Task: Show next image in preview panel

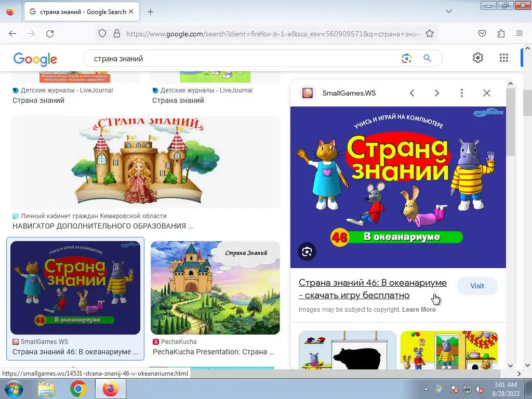Action: tap(436, 93)
